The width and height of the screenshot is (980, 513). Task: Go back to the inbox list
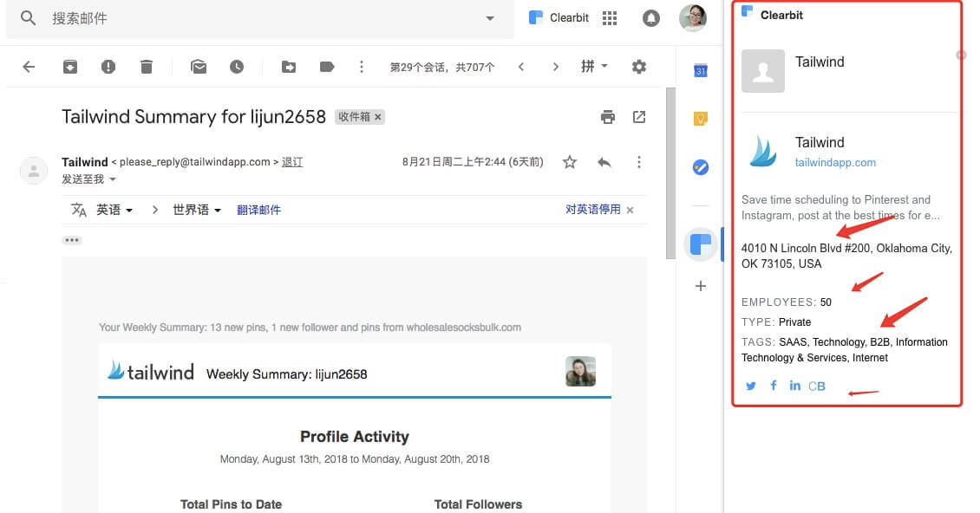29,67
